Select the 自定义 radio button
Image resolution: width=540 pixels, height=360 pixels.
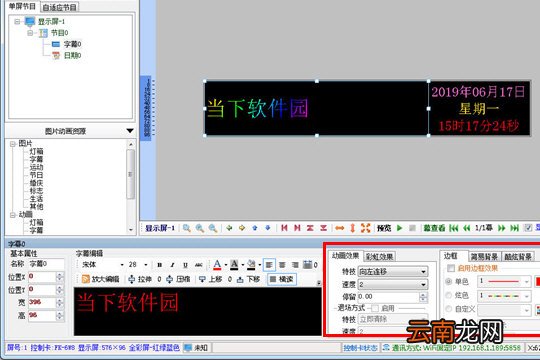[x=449, y=309]
